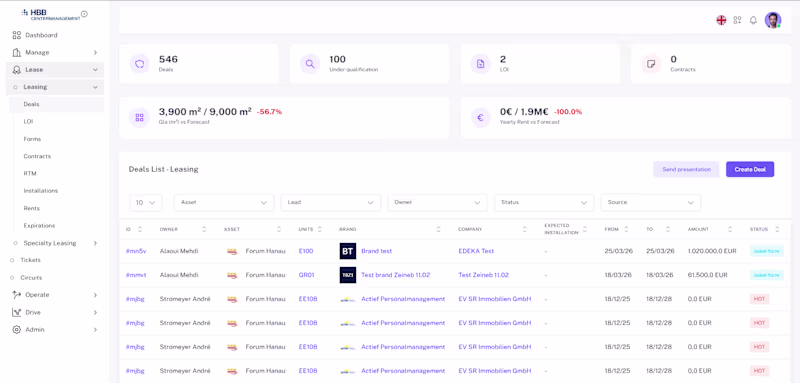Click the Deals card icon
This screenshot has height=383, width=800.
[139, 64]
